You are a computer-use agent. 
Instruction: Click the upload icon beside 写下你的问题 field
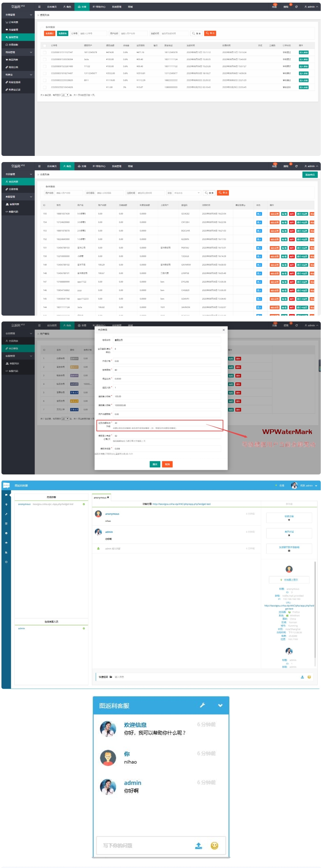(198, 845)
